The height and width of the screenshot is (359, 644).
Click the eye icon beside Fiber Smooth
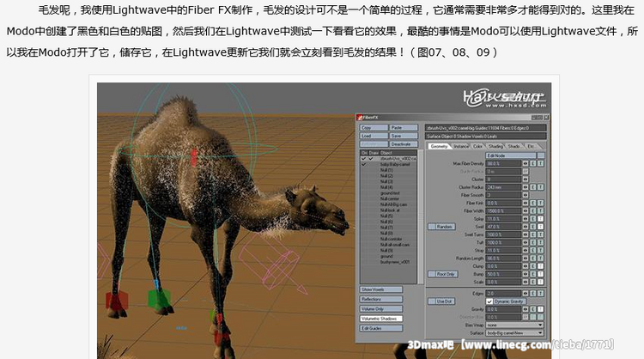point(525,195)
